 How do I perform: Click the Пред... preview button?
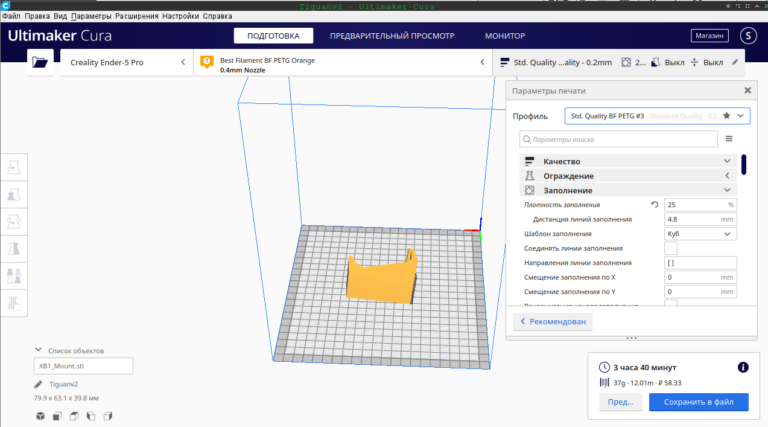pos(621,402)
